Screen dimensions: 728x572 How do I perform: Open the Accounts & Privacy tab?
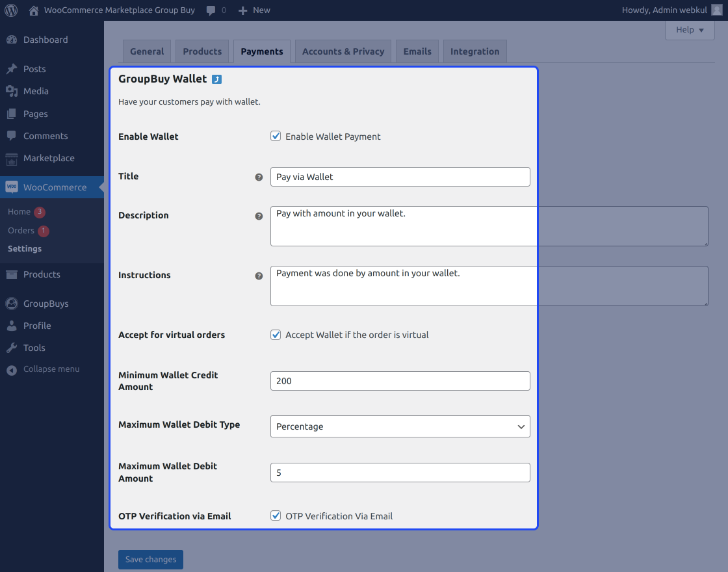(x=343, y=51)
